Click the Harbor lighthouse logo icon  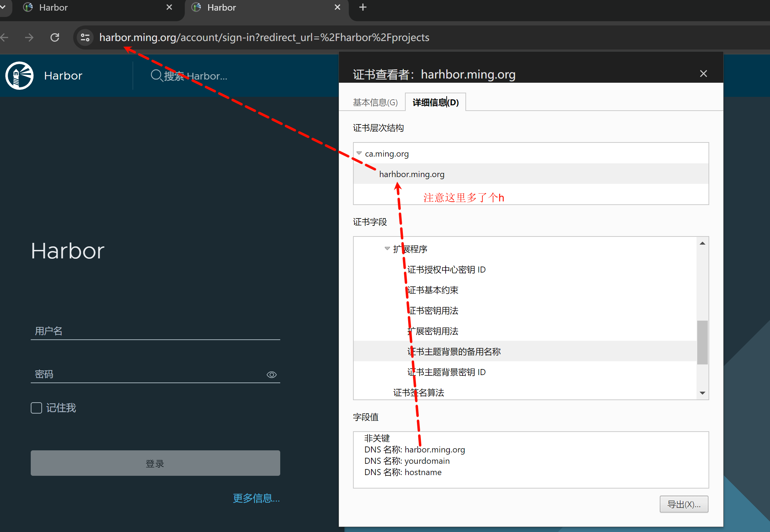tap(19, 75)
